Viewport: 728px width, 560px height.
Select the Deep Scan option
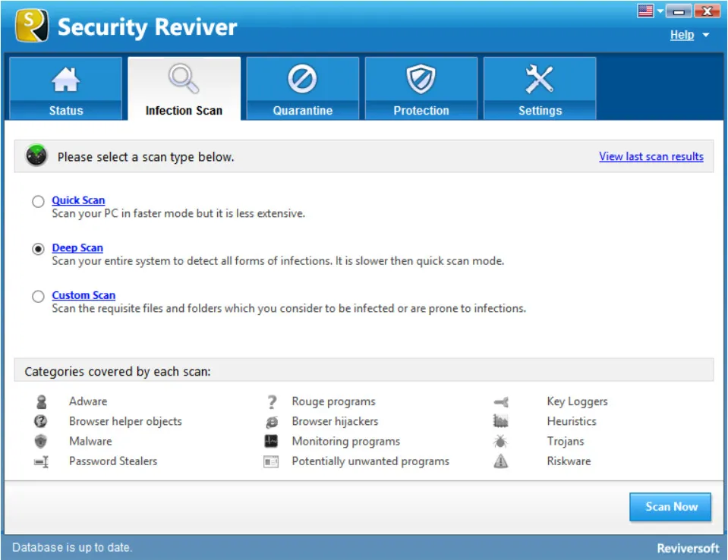pos(38,248)
